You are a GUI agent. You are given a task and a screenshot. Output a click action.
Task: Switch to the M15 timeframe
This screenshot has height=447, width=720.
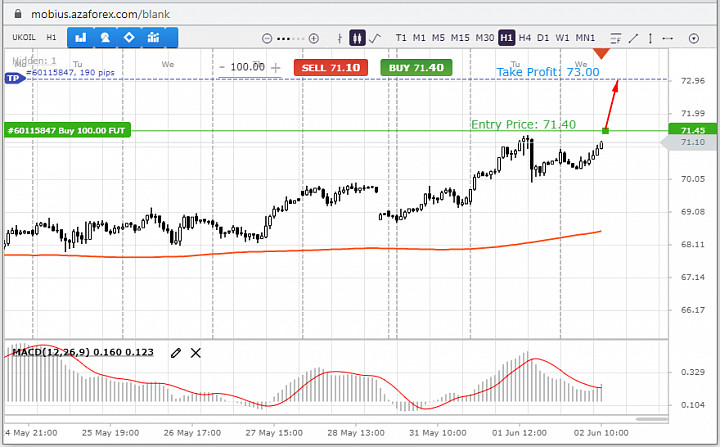point(460,38)
